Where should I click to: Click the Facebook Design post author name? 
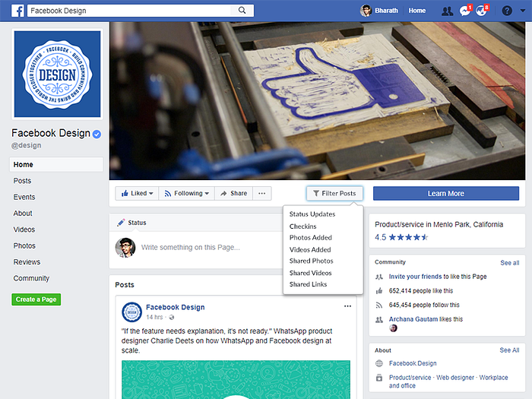pos(176,307)
